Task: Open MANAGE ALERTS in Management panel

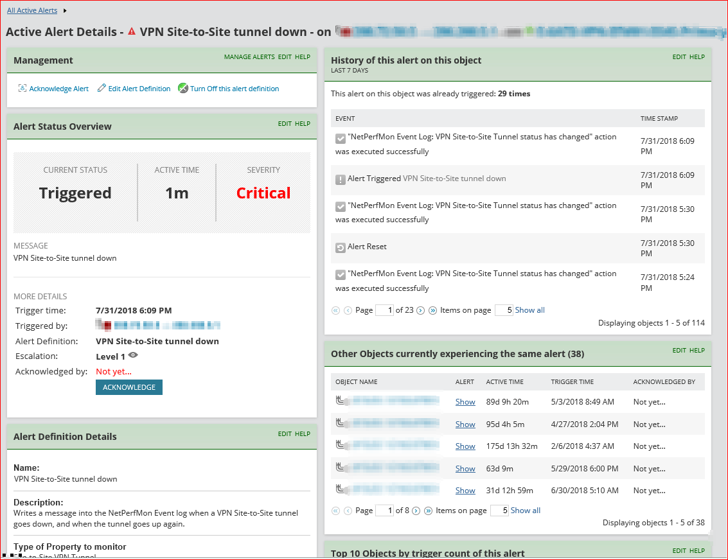Action: point(249,57)
